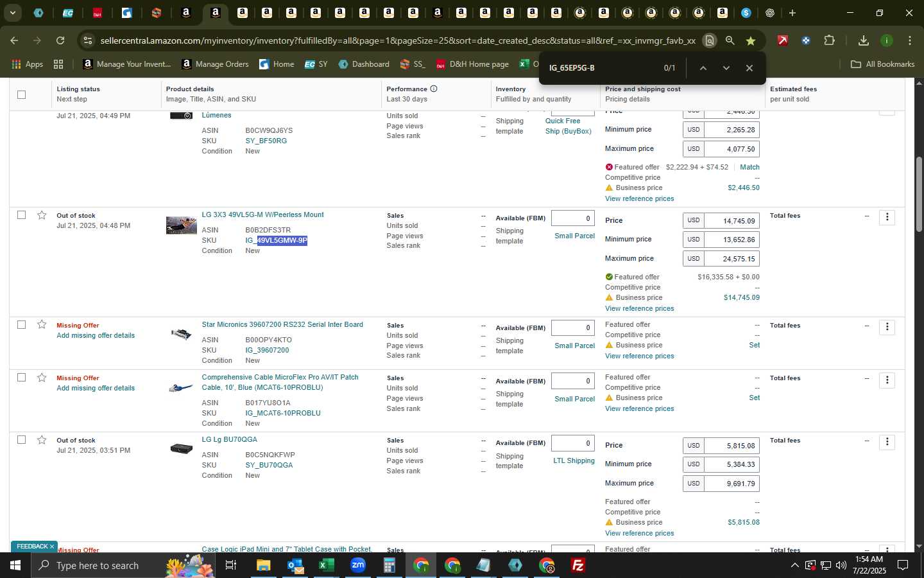Image resolution: width=924 pixels, height=578 pixels.
Task: Edit available quantity field for Star Micronics
Action: pyautogui.click(x=573, y=328)
